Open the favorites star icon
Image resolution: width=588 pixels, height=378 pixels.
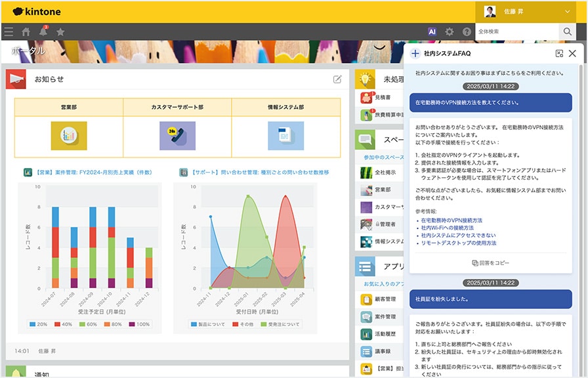coord(60,32)
